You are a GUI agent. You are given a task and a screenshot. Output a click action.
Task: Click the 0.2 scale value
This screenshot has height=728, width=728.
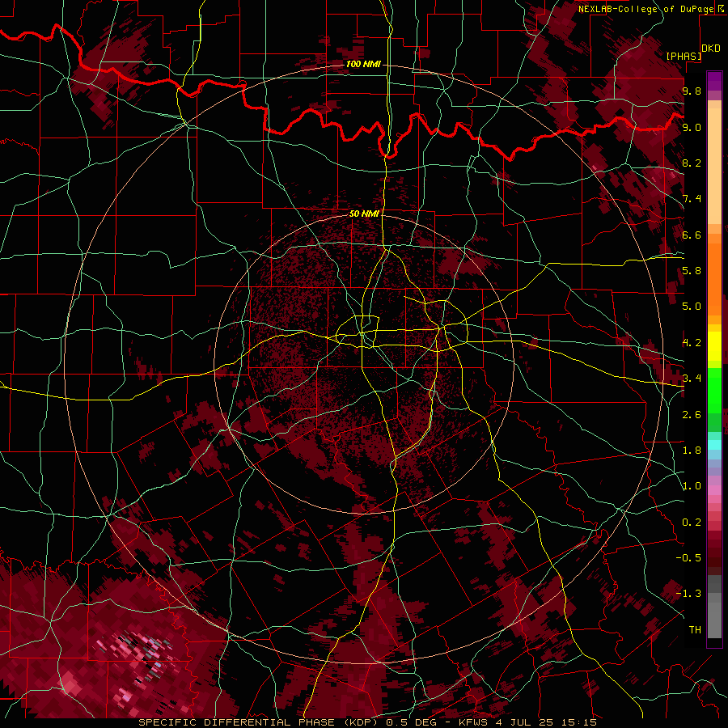tap(692, 523)
